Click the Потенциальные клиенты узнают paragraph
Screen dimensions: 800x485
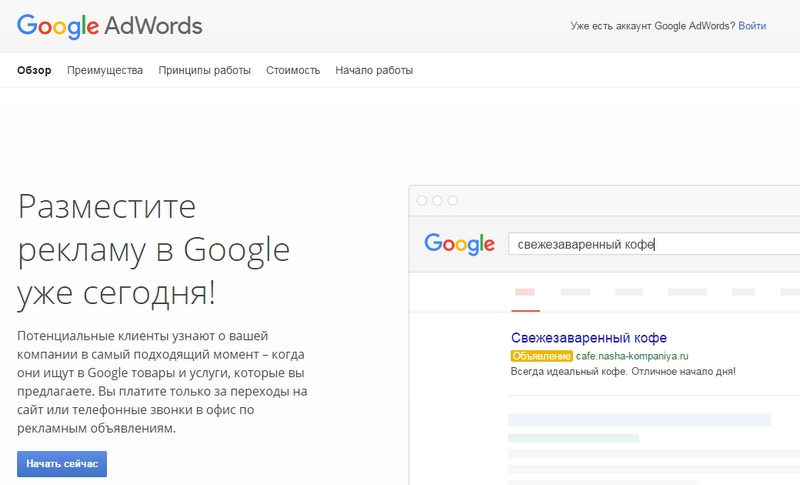click(162, 382)
